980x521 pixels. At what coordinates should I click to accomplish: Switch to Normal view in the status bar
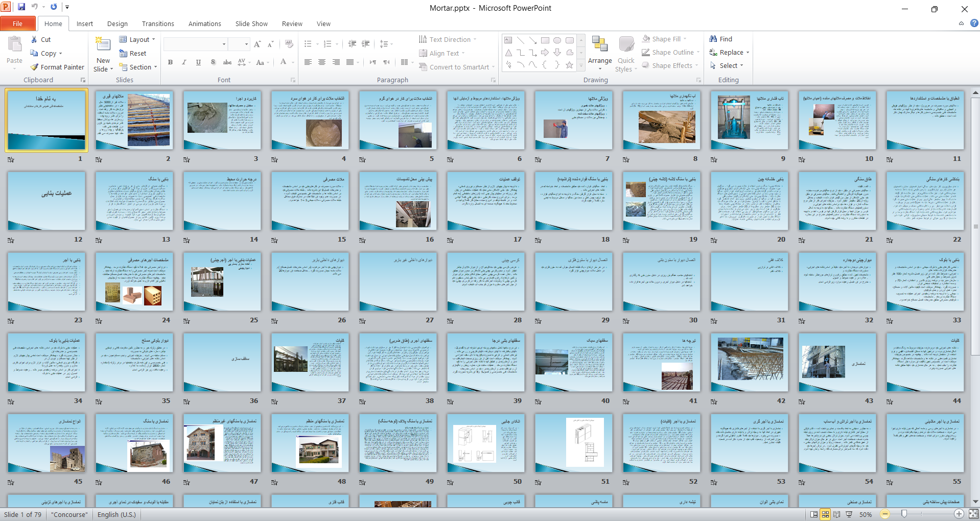click(x=813, y=514)
